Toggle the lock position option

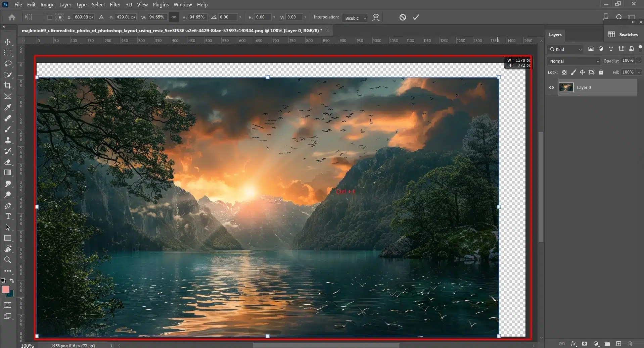click(x=582, y=72)
